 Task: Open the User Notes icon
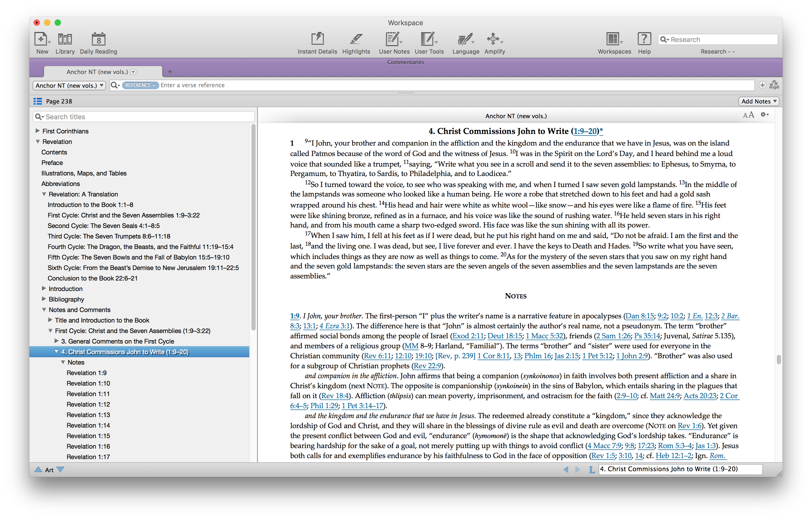393,39
